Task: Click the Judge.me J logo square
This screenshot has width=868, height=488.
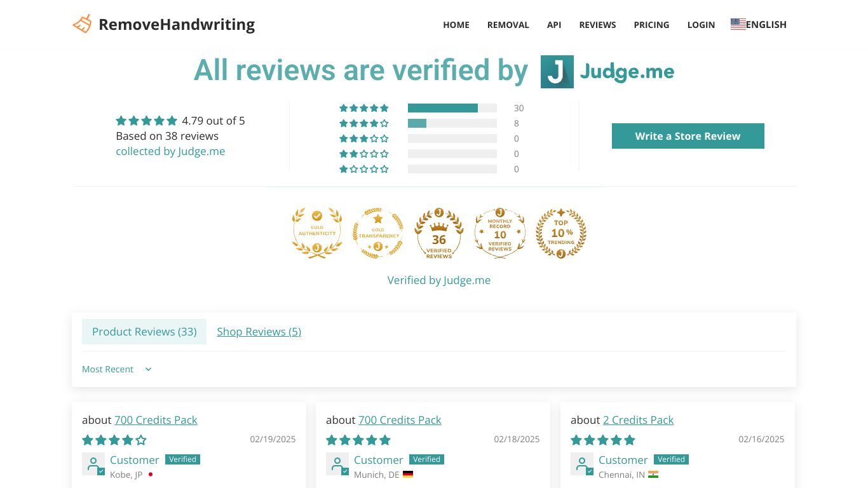Action: coord(557,72)
